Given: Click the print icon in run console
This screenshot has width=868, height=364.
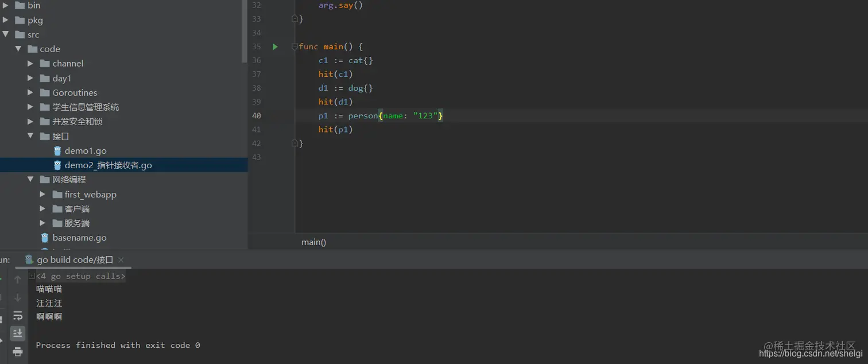Looking at the screenshot, I should point(18,351).
